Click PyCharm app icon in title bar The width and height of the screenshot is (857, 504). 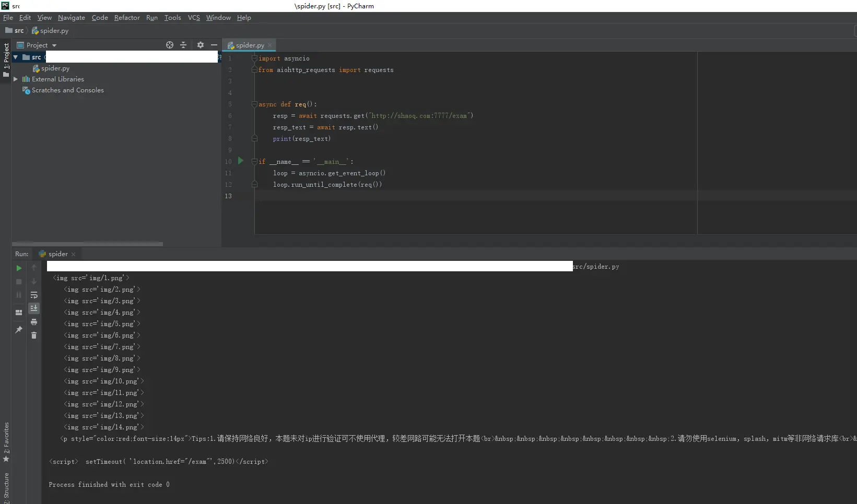[5, 6]
